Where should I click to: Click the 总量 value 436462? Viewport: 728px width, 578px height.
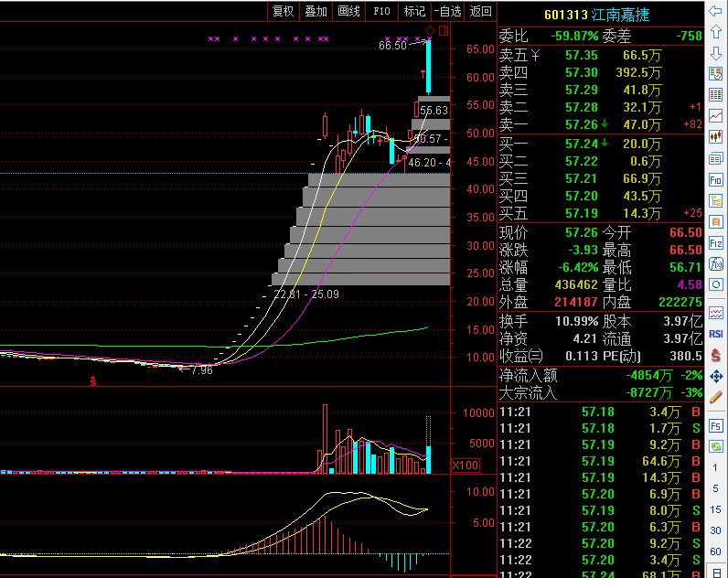[576, 284]
